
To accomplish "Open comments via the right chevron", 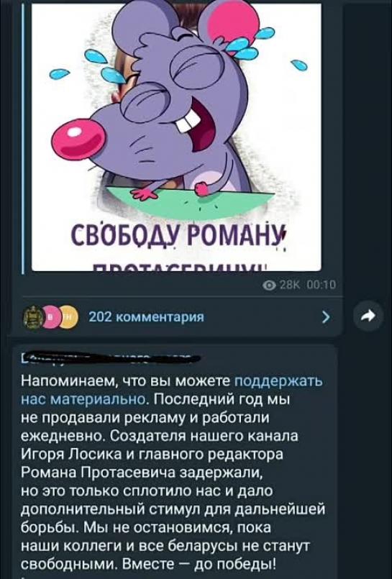I will (x=326, y=316).
